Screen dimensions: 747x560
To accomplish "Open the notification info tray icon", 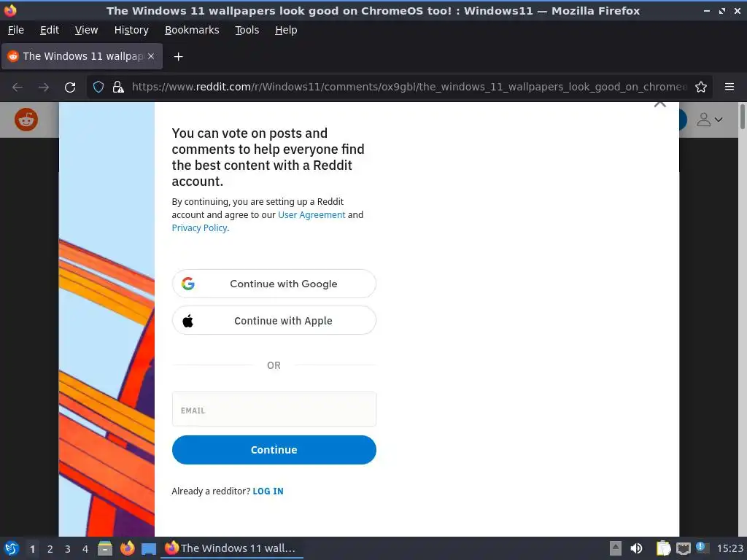I will click(x=702, y=548).
